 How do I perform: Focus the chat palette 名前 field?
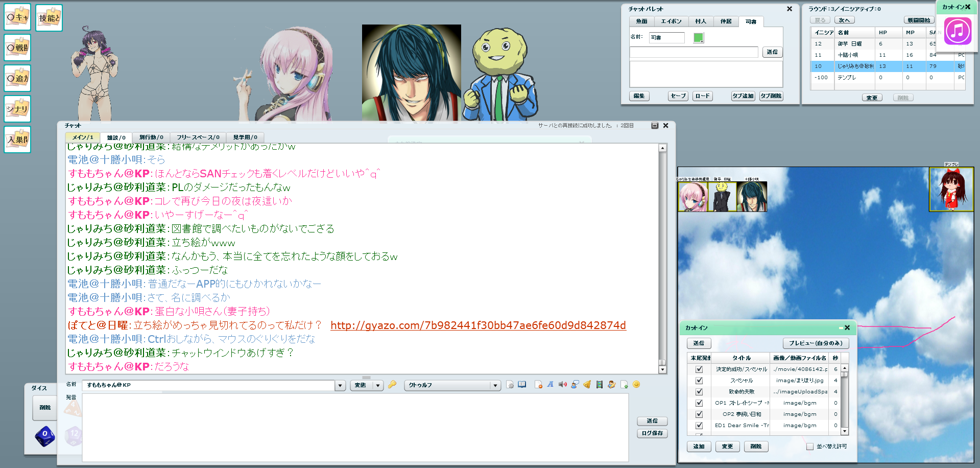(666, 38)
